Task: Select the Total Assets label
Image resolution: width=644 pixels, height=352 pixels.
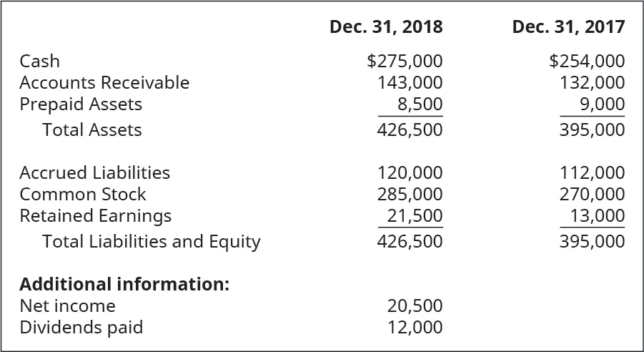Action: [91, 130]
